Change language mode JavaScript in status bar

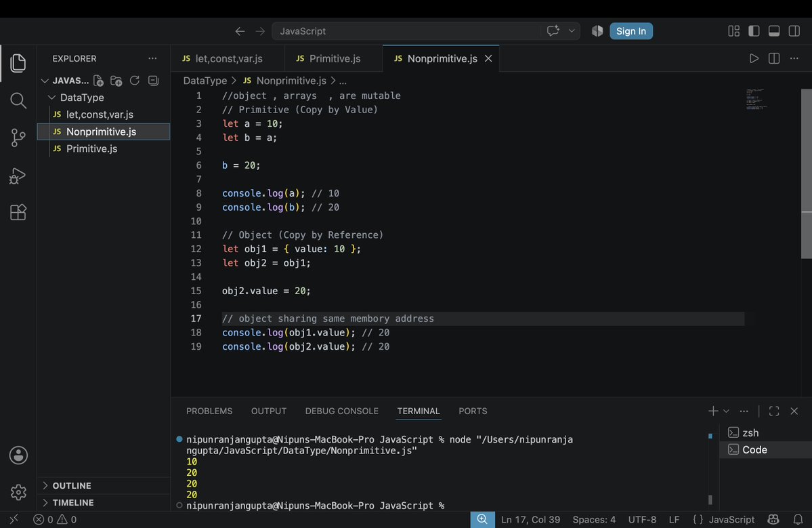pos(731,519)
